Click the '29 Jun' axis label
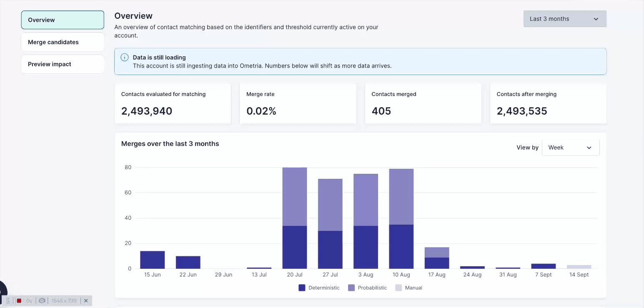Viewport: 644px width, 308px height. (223, 275)
